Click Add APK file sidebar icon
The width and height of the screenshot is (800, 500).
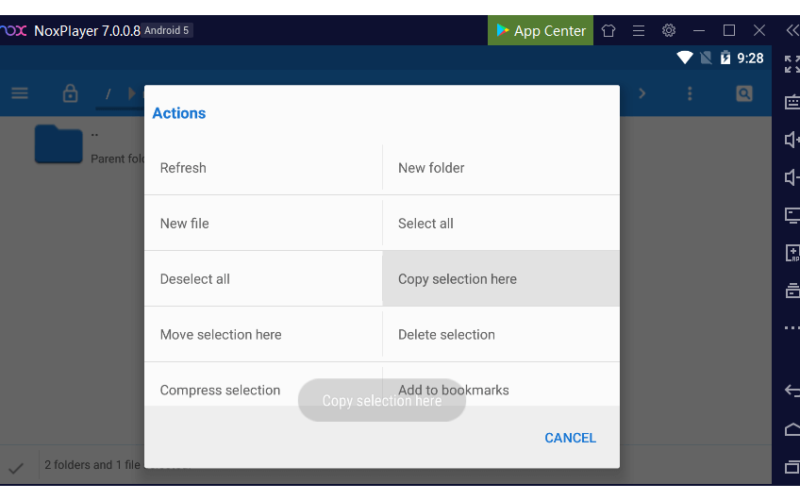[792, 253]
